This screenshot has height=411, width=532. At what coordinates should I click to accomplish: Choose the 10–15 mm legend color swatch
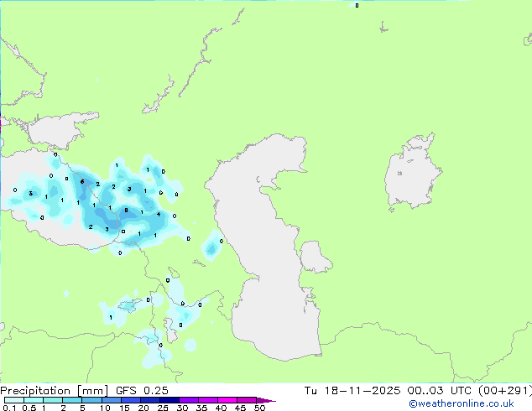[111, 400]
